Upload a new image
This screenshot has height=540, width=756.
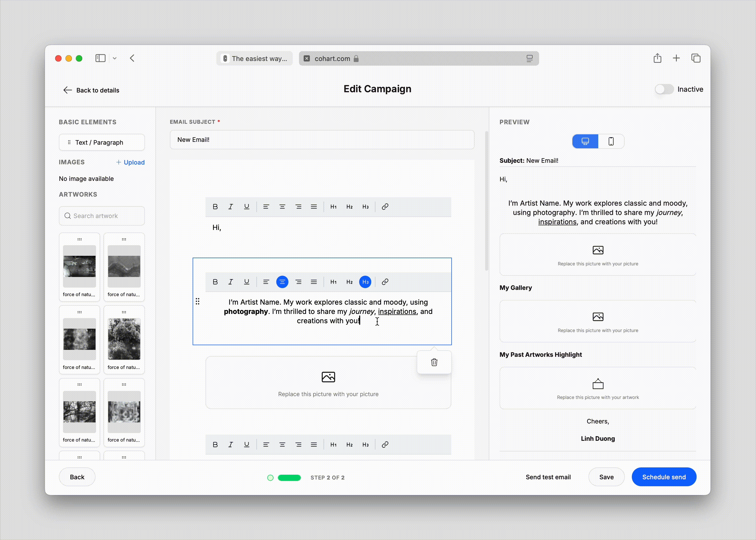(x=130, y=162)
